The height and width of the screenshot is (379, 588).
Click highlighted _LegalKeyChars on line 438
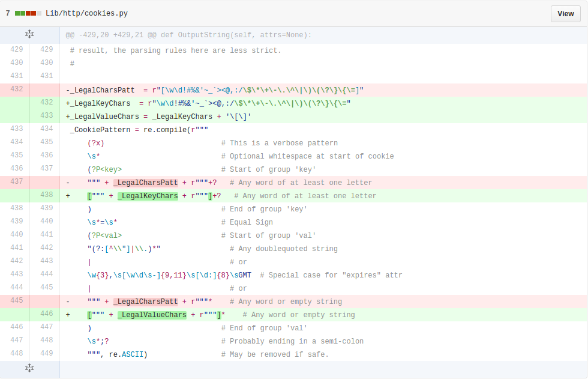tap(148, 196)
